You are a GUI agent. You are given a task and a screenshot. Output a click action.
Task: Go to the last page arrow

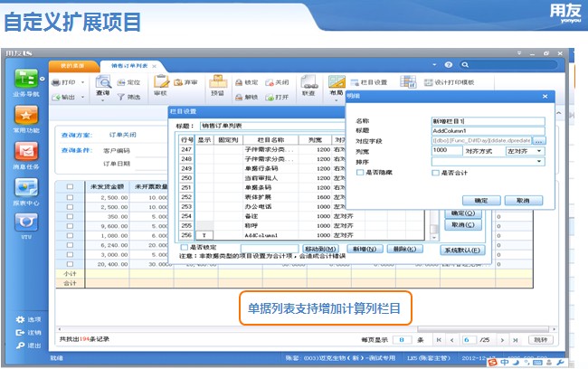[516, 340]
